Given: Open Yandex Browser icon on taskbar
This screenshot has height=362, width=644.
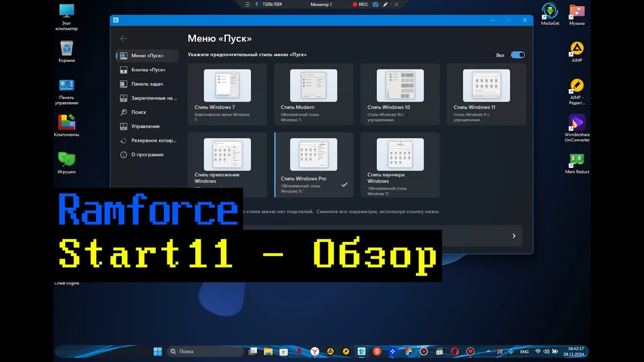Looking at the screenshot, I should (314, 351).
